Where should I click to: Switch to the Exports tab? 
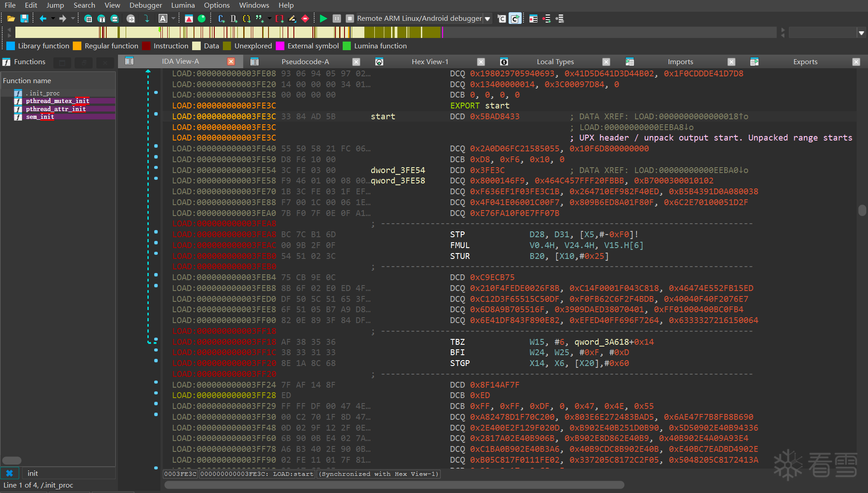coord(805,62)
